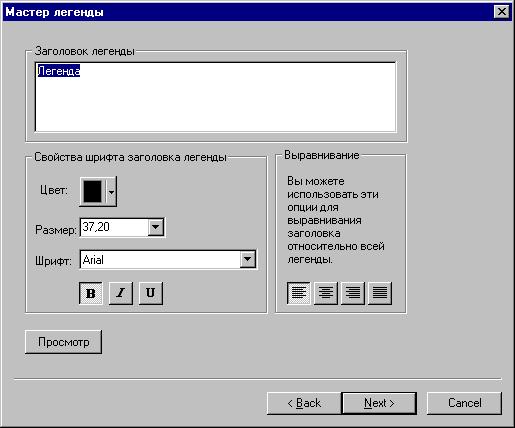The image size is (515, 428).
Task: Justify the legend title text
Action: [380, 293]
